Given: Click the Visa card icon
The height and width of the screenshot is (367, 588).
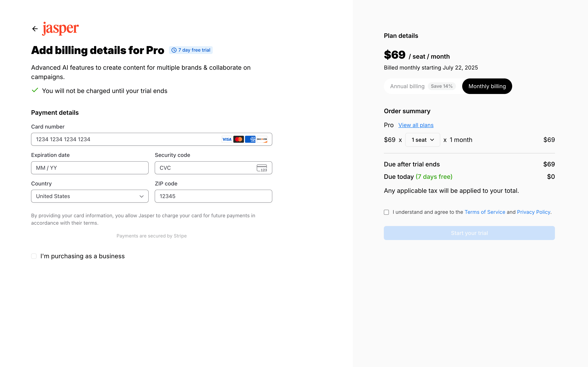Looking at the screenshot, I should pos(227,139).
